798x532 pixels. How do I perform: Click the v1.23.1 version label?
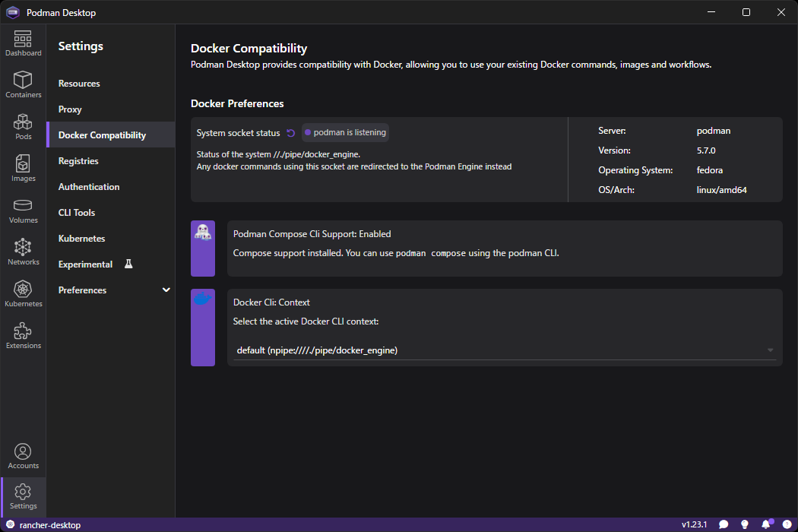(694, 524)
